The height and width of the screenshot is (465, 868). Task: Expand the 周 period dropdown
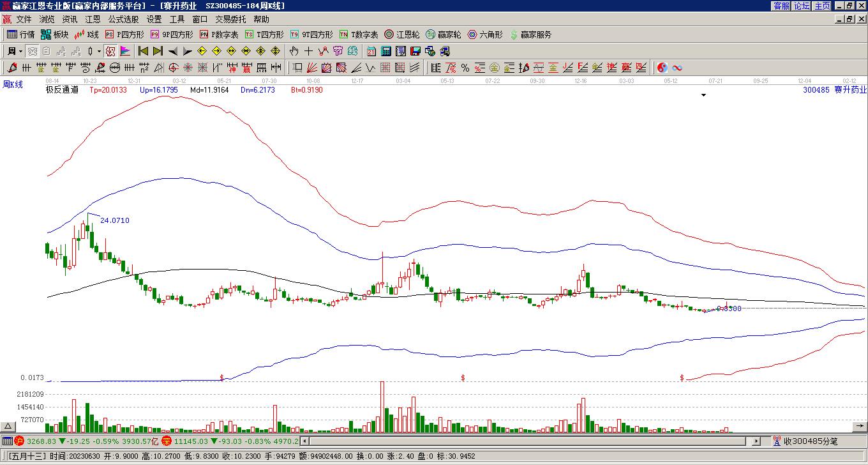click(20, 51)
